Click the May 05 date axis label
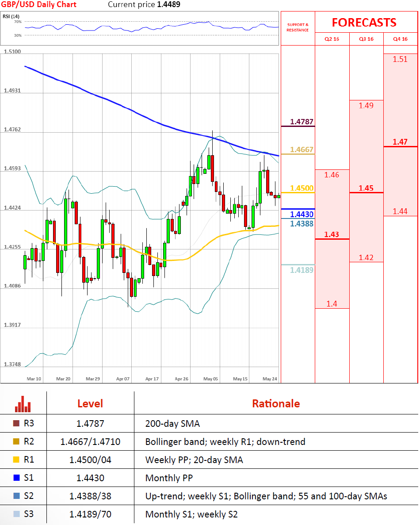The image size is (420, 525). (210, 379)
